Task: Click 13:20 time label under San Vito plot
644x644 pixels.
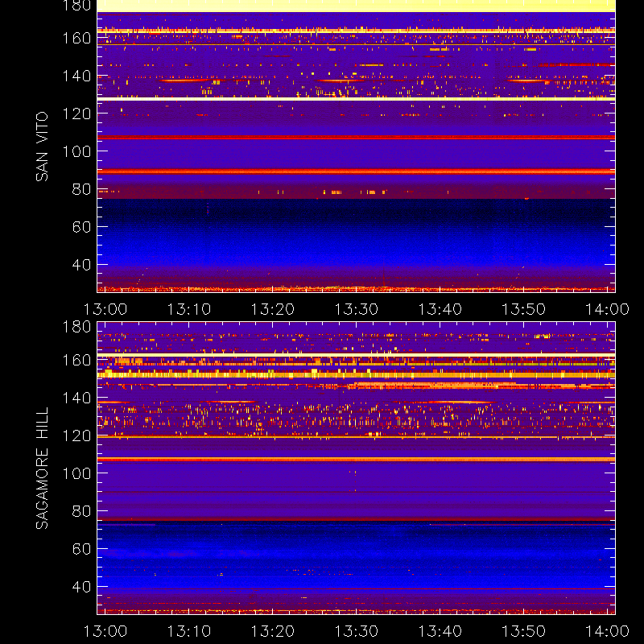Action: point(273,309)
